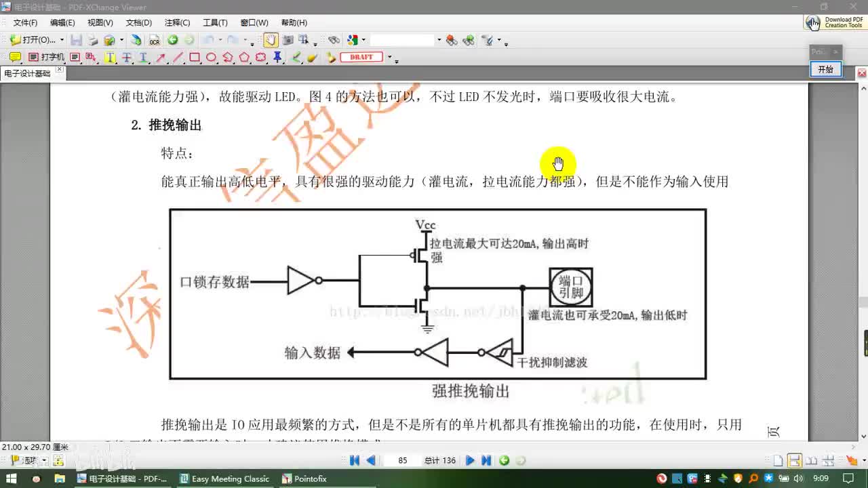Select the Sticky Note tool
The height and width of the screenshot is (488, 868).
coord(15,58)
